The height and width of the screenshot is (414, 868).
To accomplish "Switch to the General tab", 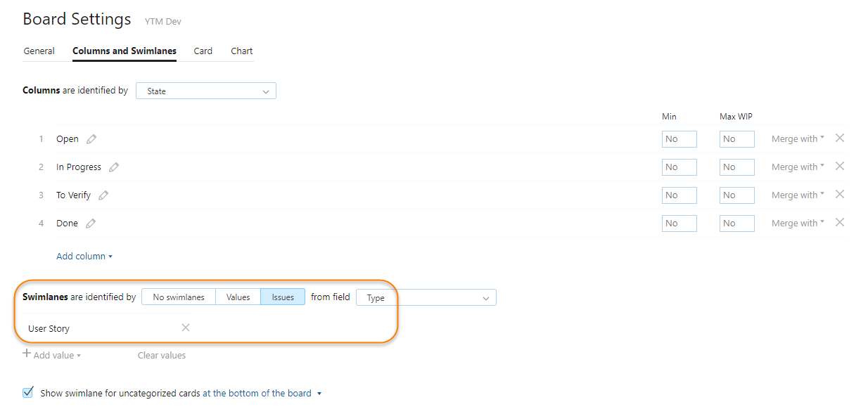I will [x=39, y=51].
